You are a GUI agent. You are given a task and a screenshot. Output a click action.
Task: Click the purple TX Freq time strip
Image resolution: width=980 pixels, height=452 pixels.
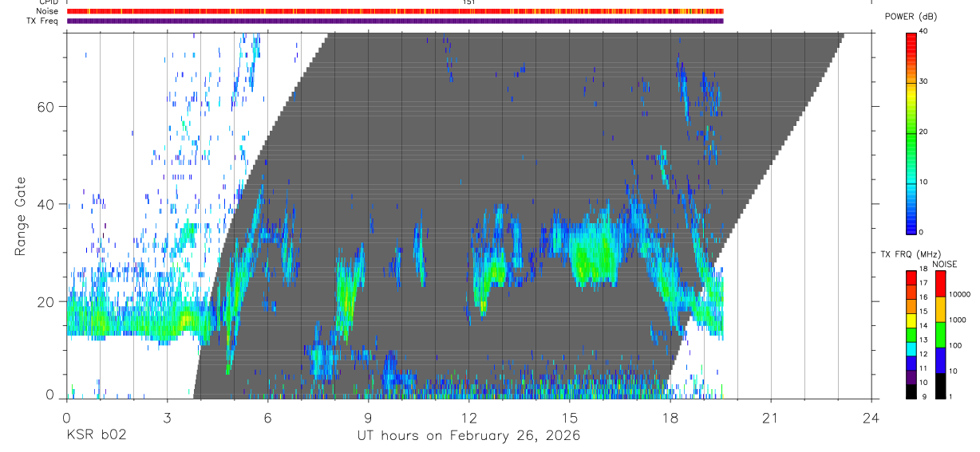pyautogui.click(x=395, y=21)
